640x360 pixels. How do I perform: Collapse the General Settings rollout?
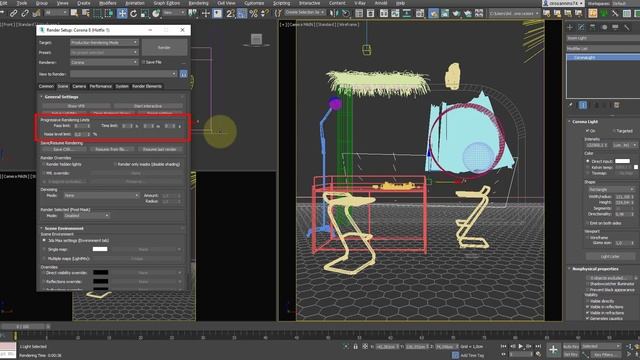pos(61,97)
